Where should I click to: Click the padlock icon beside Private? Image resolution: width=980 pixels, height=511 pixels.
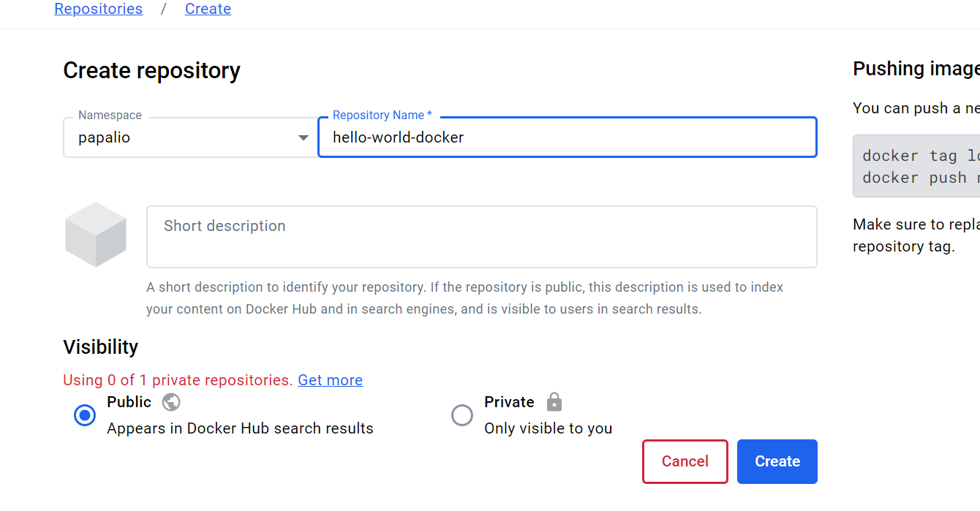[x=554, y=402]
